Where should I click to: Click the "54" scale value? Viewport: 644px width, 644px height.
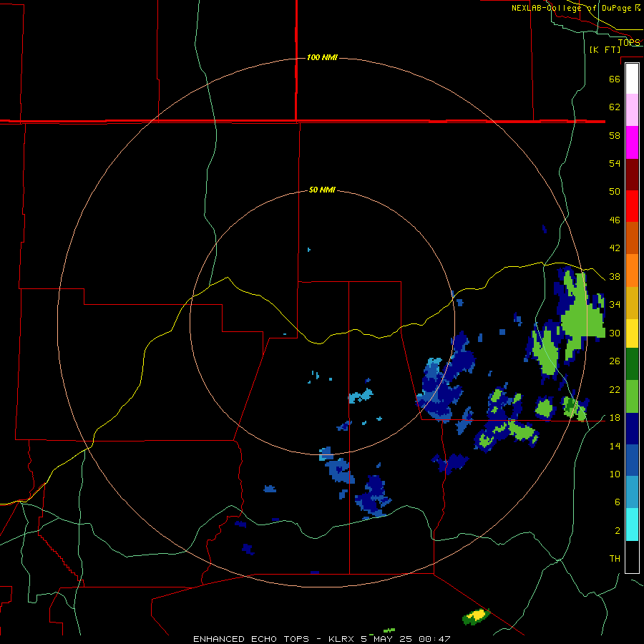(x=615, y=163)
